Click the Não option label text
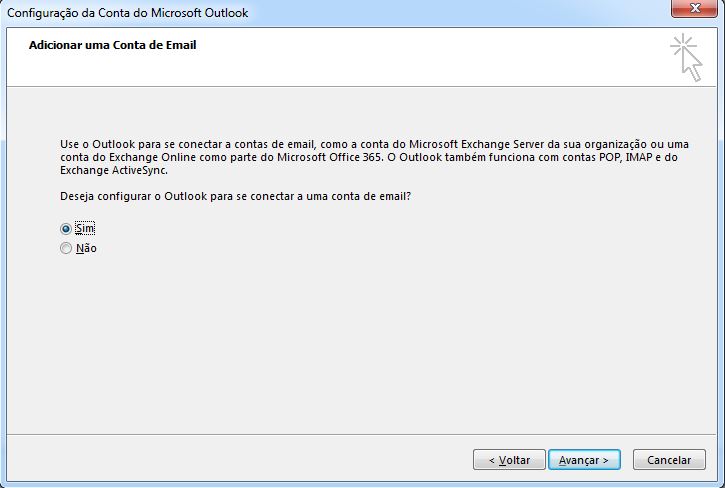The height and width of the screenshot is (488, 725). 86,249
